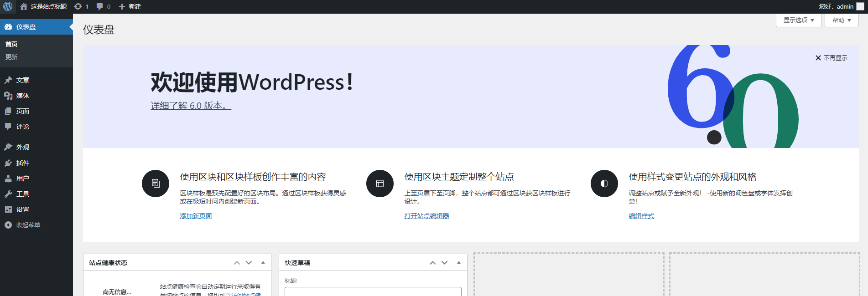
Task: Move 站点健康状态 widget down
Action: click(x=249, y=263)
